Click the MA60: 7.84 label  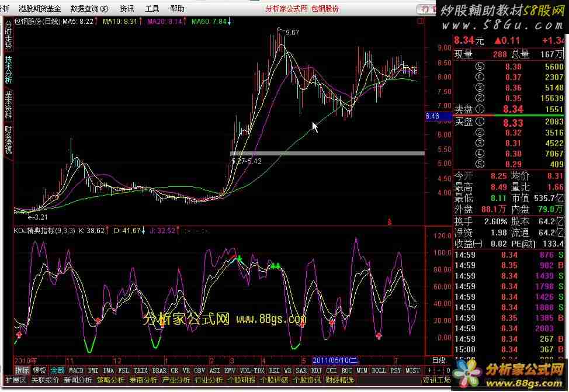pos(209,22)
